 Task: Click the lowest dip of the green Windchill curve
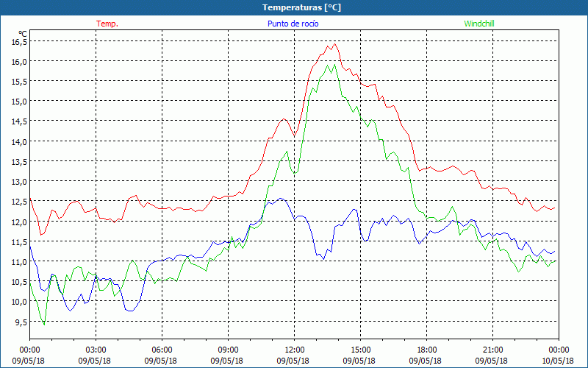[x=44, y=324]
